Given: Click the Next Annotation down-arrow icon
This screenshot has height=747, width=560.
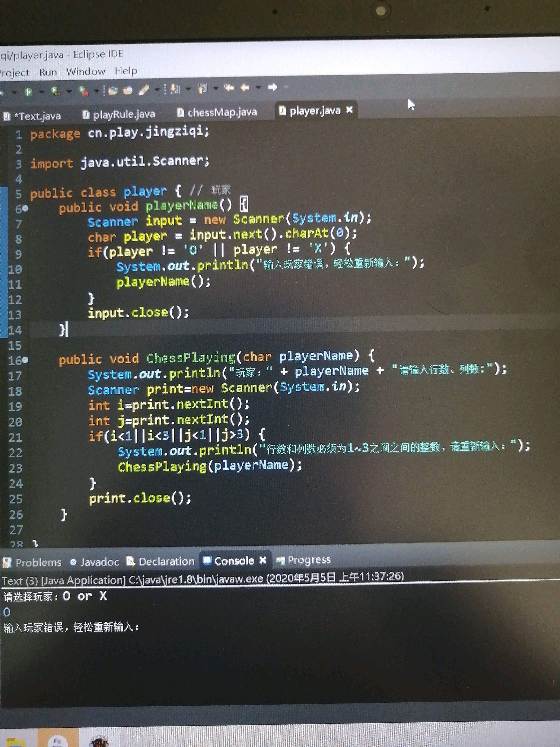Looking at the screenshot, I should pos(175,89).
